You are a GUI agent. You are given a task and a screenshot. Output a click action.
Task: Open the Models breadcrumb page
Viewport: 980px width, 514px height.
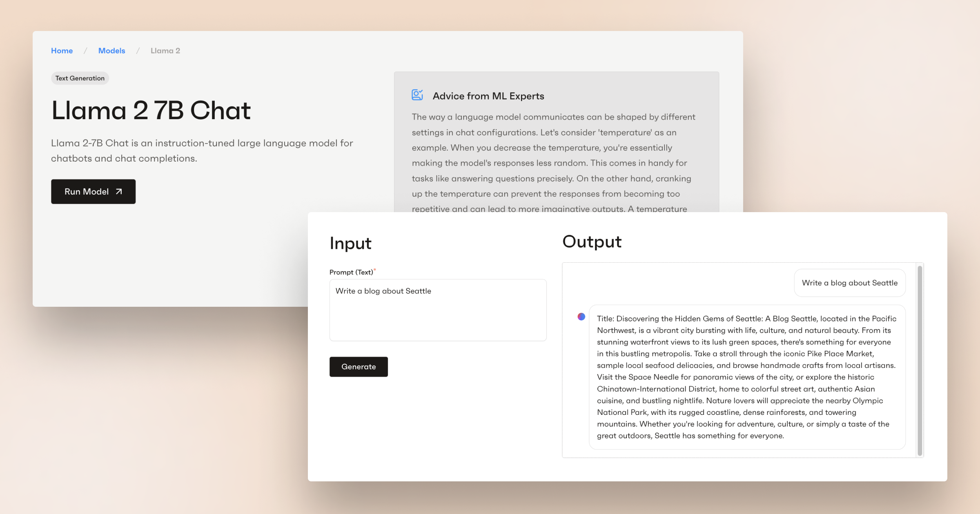[x=111, y=51]
